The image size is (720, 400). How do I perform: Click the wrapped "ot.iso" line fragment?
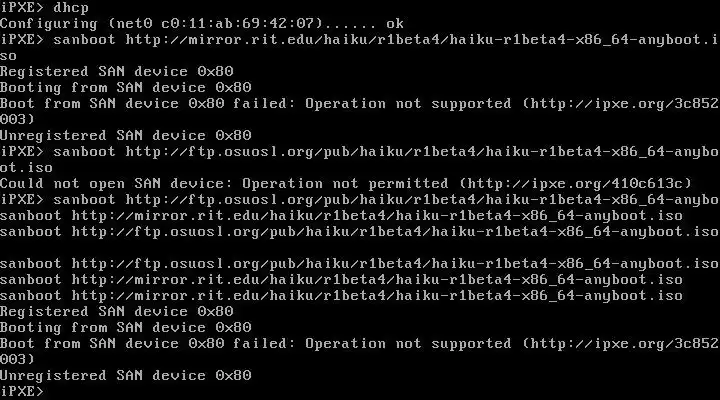point(26,168)
